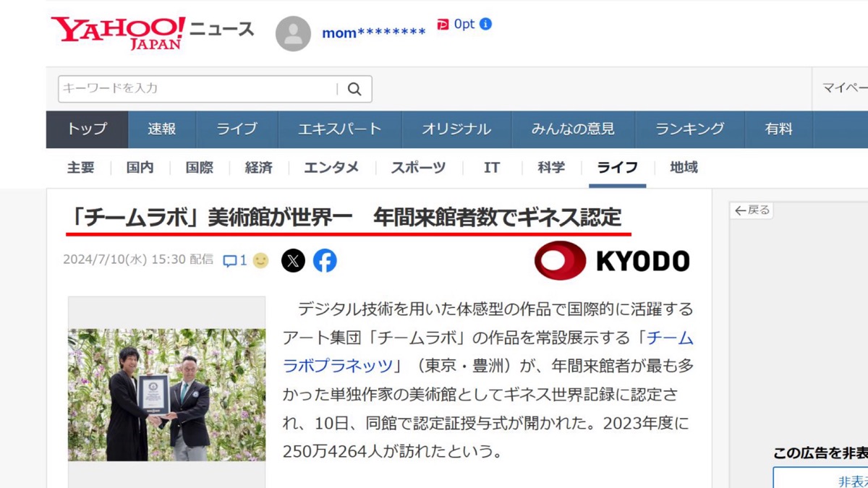868x488 pixels.
Task: Open the Guinness certificate photo thumbnail
Action: (x=167, y=395)
